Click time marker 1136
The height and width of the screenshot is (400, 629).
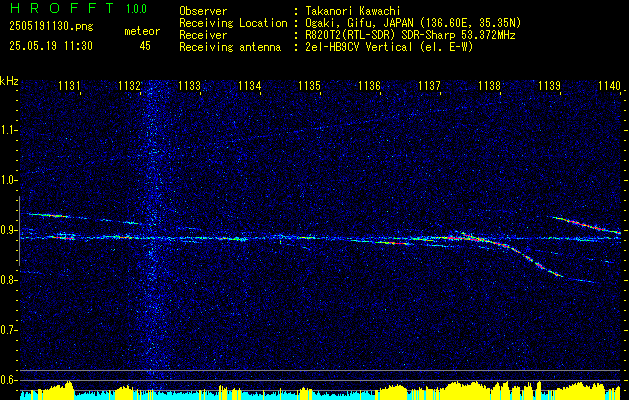tap(369, 85)
